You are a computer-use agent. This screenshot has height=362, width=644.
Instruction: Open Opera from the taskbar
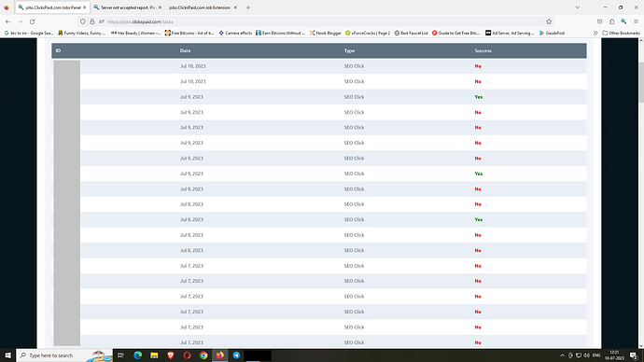[187, 355]
